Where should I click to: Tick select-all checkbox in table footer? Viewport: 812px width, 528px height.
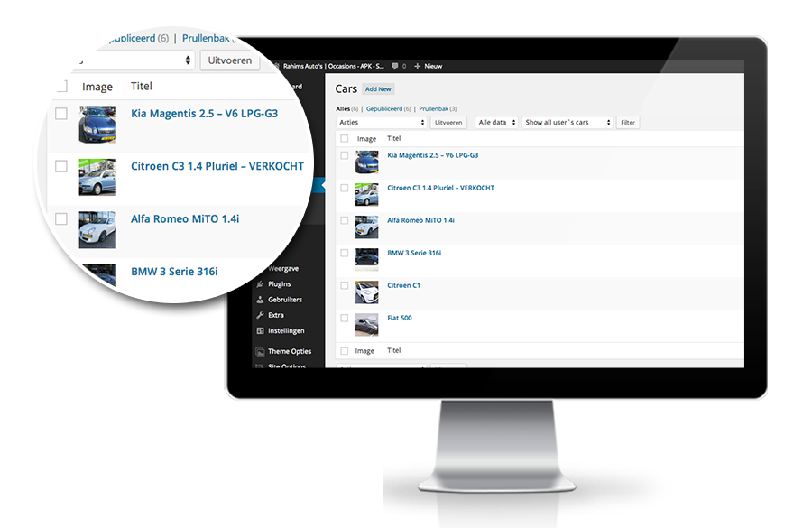coord(345,351)
